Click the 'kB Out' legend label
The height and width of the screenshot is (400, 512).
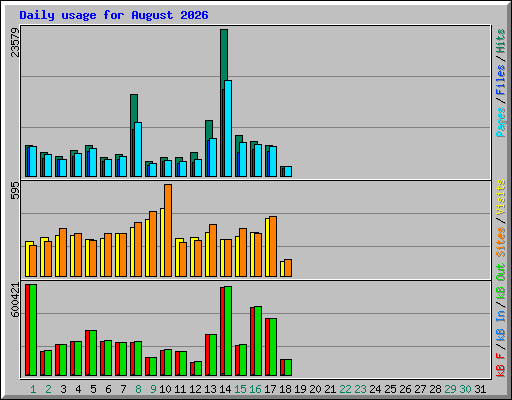(501, 281)
